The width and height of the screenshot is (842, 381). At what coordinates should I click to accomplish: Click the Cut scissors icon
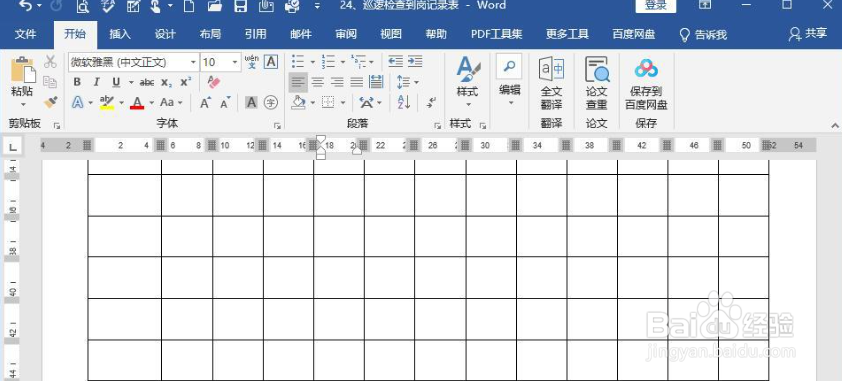click(50, 62)
